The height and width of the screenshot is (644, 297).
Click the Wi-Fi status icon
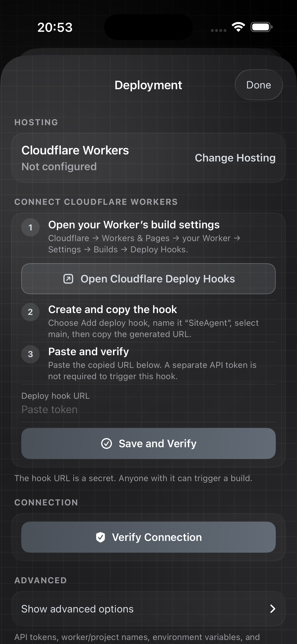coord(238,27)
